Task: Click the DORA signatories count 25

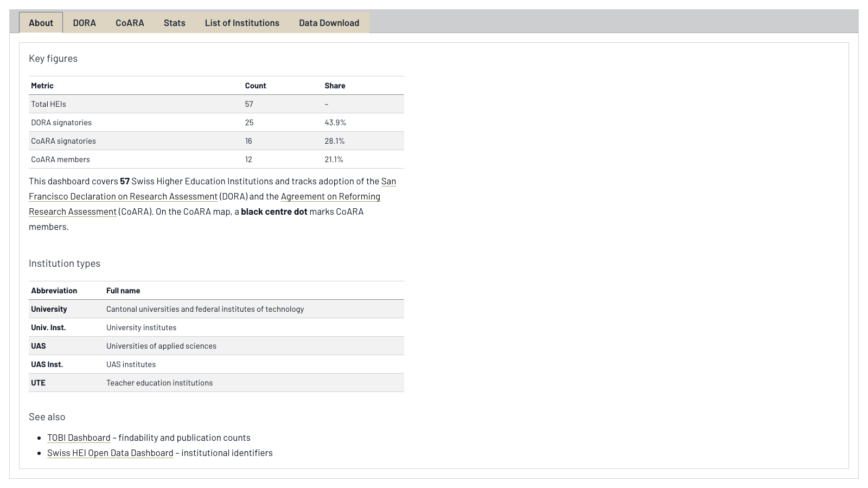Action: (249, 123)
